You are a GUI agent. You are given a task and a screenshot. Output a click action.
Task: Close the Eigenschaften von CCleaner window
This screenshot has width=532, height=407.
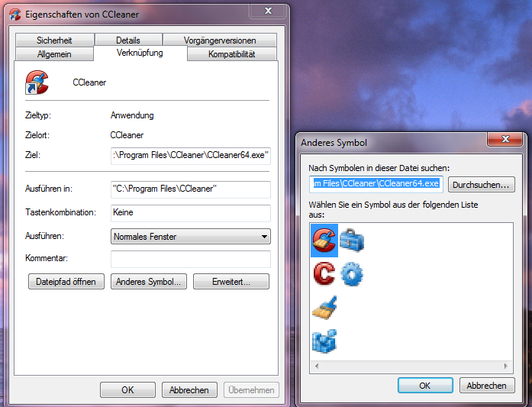(268, 11)
